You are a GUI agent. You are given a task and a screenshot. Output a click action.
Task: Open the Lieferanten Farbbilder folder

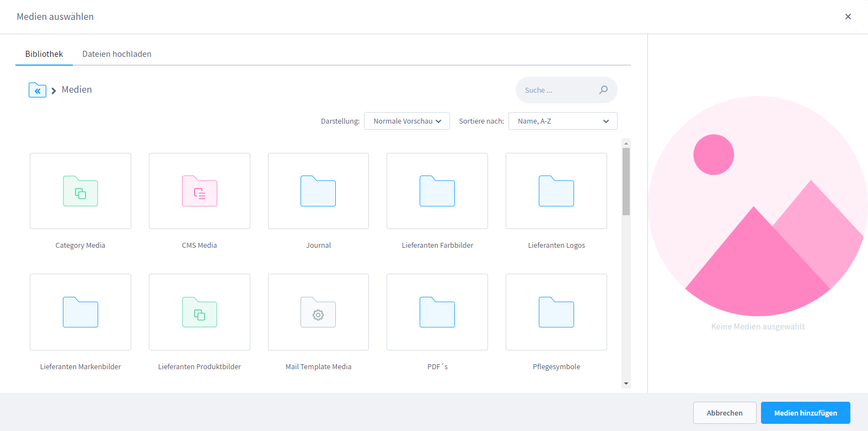437,191
